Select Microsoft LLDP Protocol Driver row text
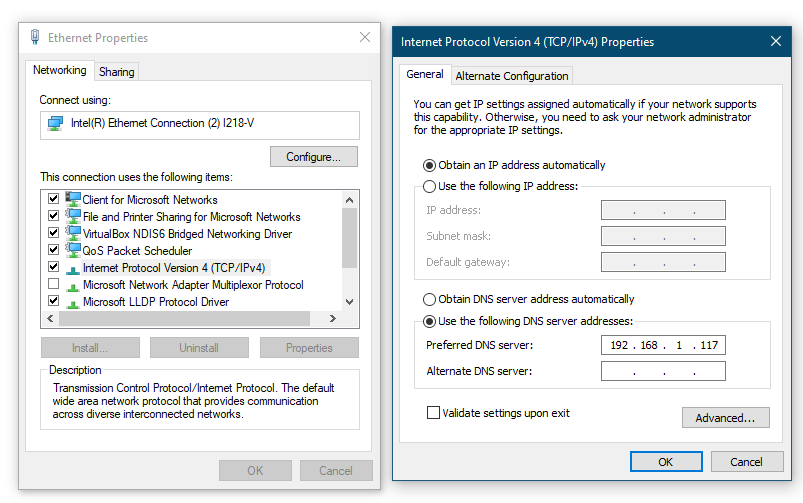 pyautogui.click(x=156, y=302)
